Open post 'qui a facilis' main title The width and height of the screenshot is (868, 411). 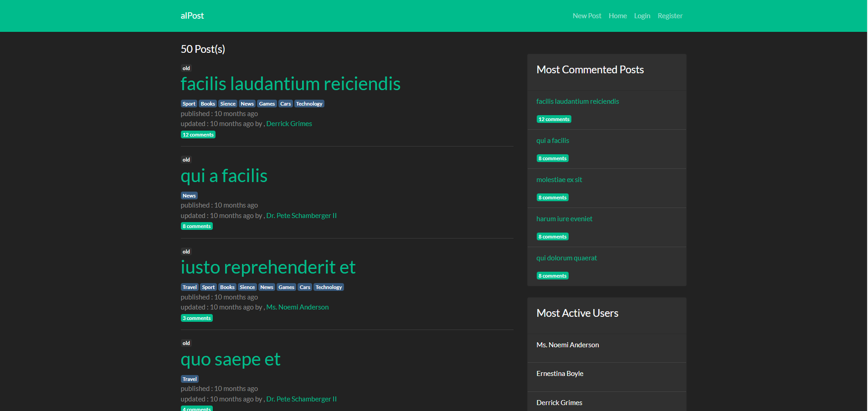click(224, 176)
